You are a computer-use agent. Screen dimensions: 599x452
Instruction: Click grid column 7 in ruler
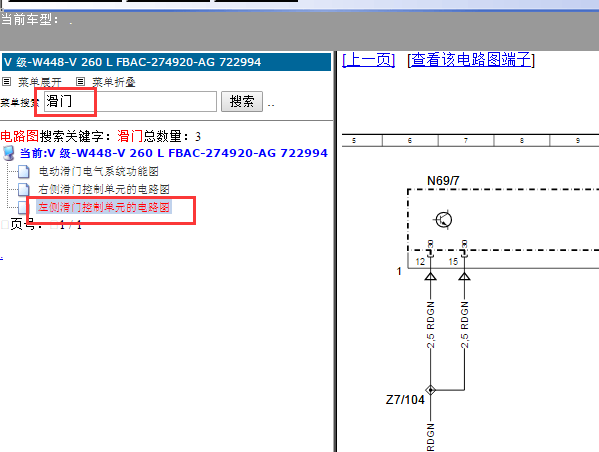coord(466,141)
